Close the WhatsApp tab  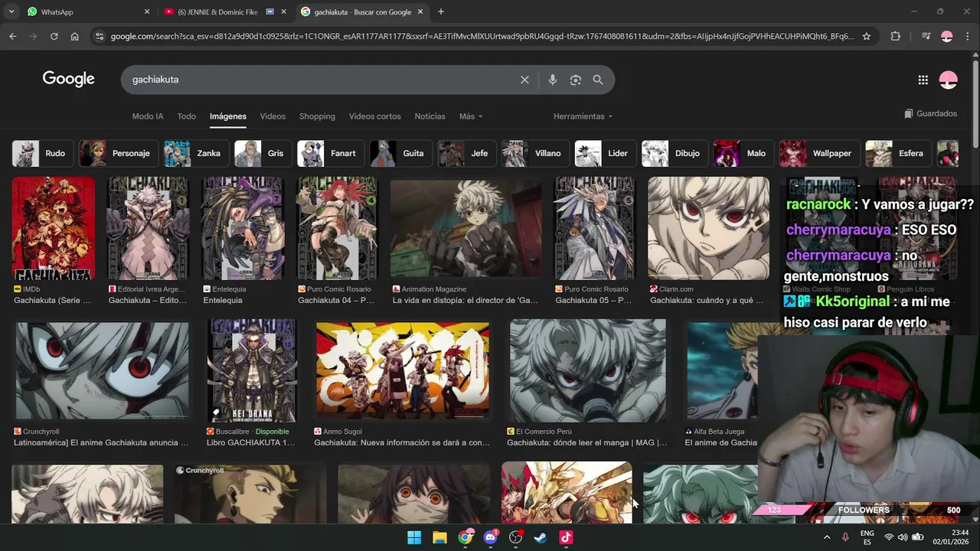147,11
